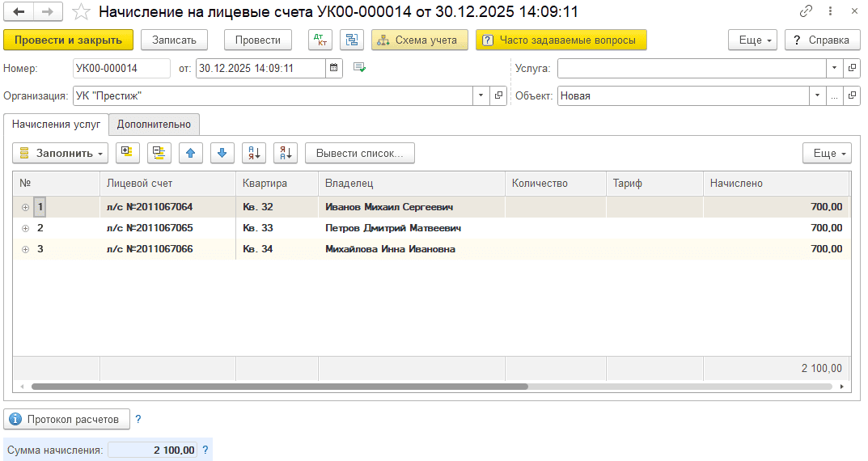Open the Заполнить dropdown menu
868x461 pixels.
tap(61, 153)
